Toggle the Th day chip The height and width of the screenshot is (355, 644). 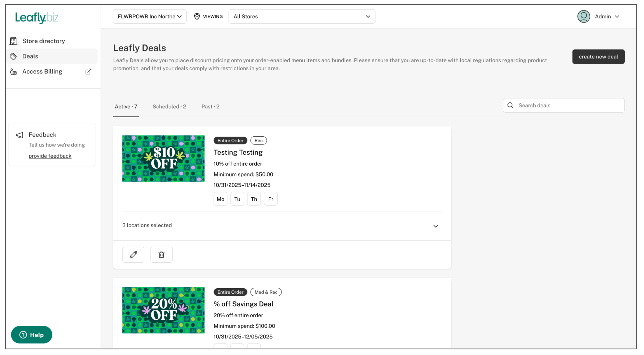(254, 199)
